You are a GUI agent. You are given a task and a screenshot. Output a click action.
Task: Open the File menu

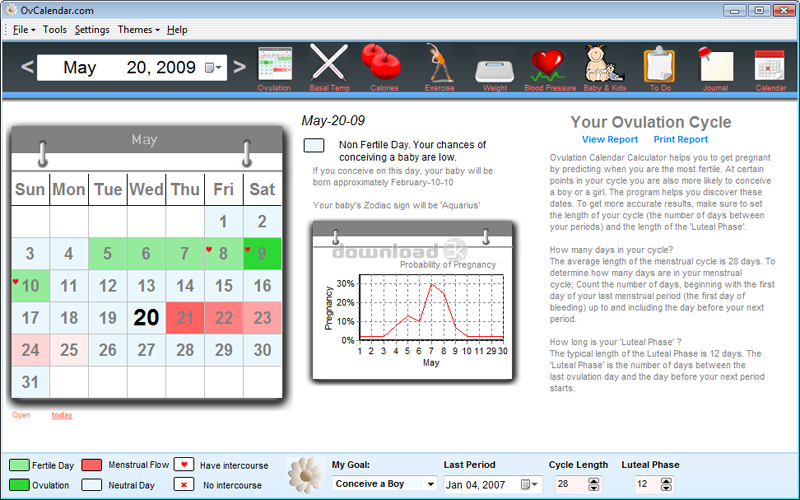(23, 30)
